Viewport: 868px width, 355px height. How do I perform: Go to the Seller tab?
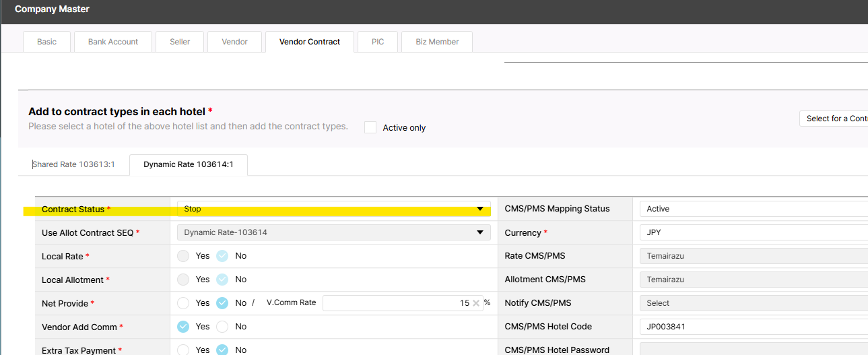pyautogui.click(x=180, y=42)
